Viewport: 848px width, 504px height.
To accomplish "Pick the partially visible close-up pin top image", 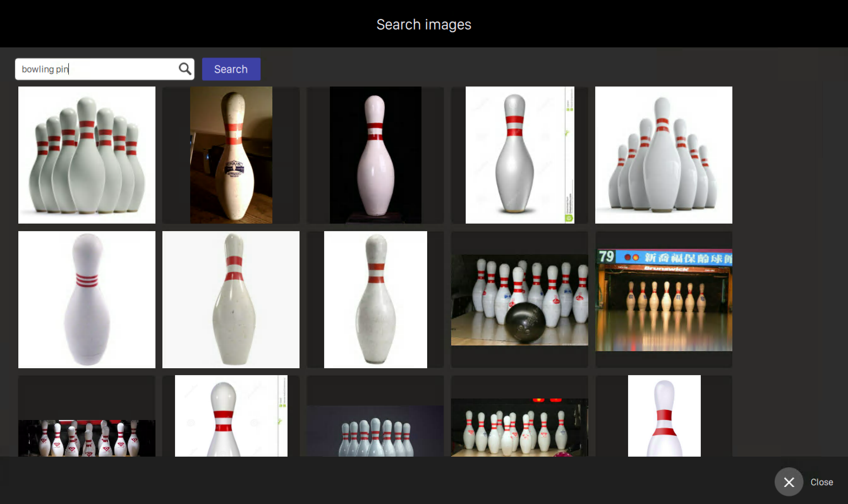I will (x=231, y=416).
